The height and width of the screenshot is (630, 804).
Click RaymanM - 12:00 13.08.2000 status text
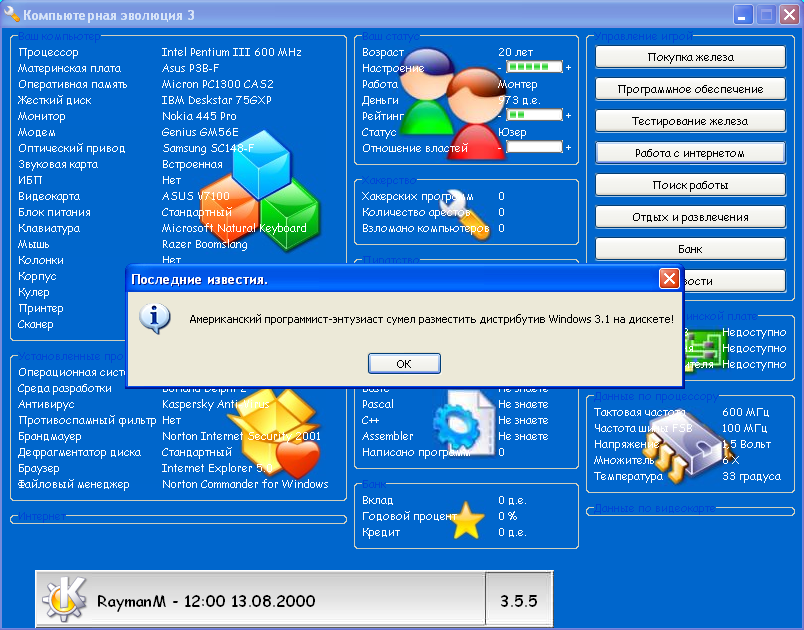coord(206,601)
